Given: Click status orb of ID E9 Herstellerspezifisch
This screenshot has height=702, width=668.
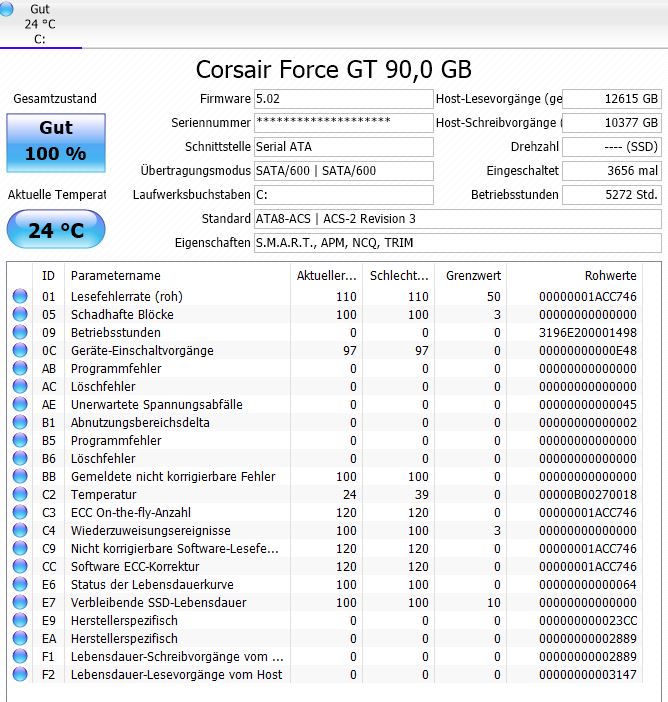Looking at the screenshot, I should tap(20, 620).
